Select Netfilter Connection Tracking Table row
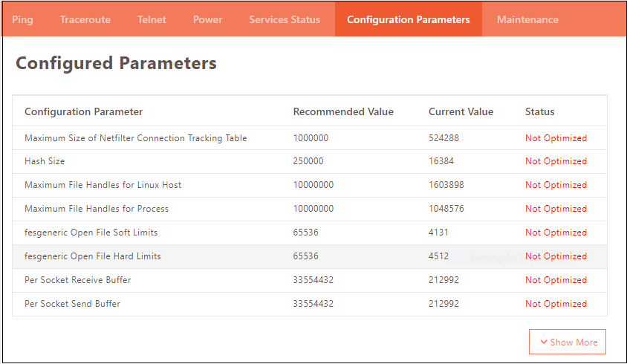 click(135, 138)
